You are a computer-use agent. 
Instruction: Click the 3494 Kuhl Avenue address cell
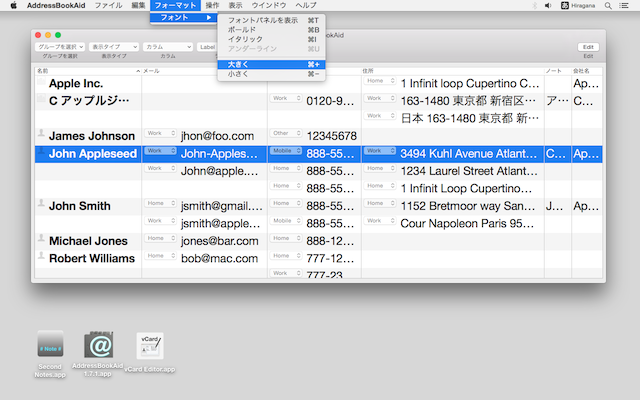[x=469, y=154]
